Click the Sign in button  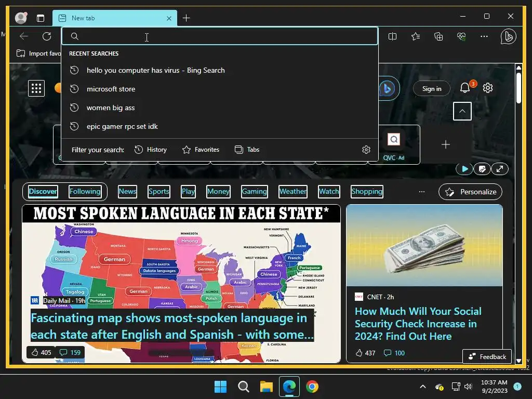pos(432,88)
